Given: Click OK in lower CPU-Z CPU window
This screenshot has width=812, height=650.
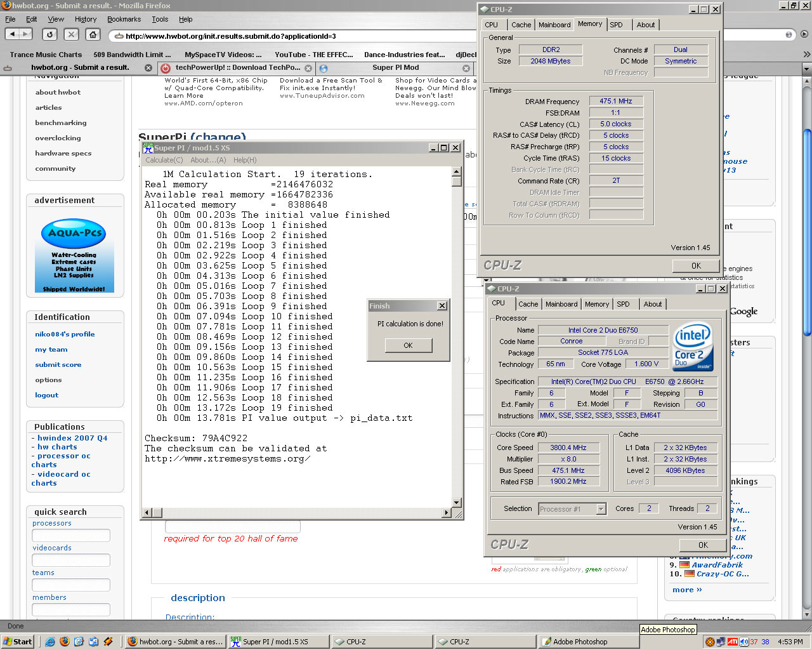Looking at the screenshot, I should point(703,545).
